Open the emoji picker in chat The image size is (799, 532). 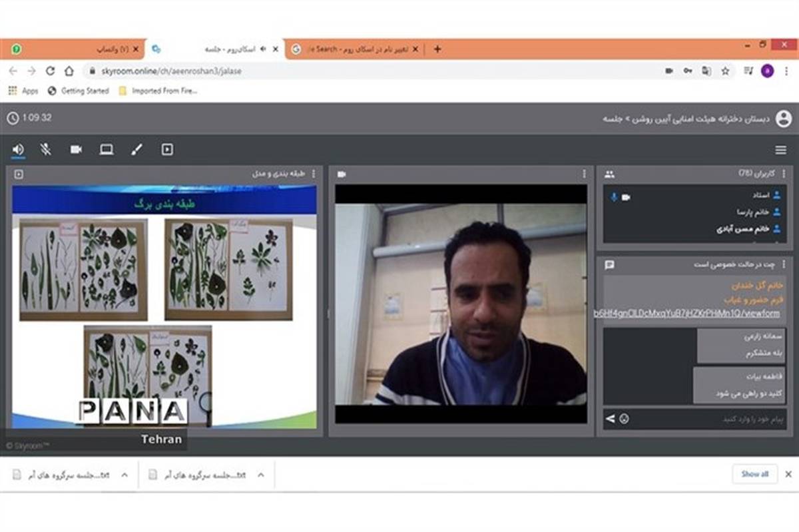[624, 419]
